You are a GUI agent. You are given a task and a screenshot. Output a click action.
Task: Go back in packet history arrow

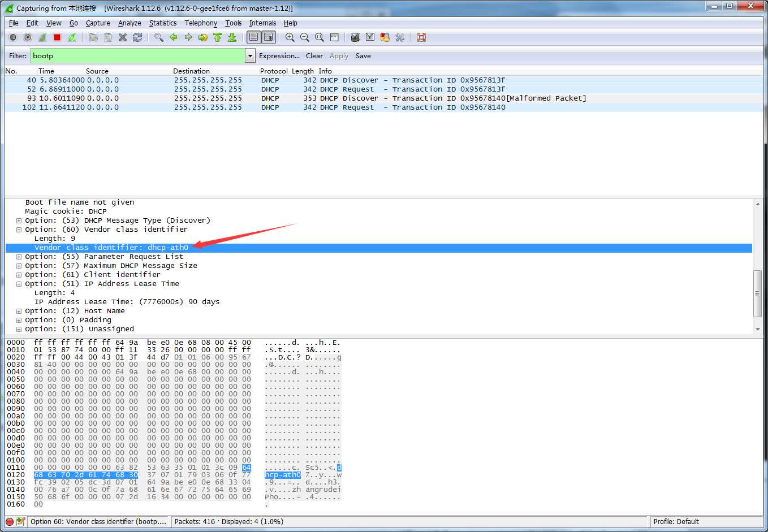click(174, 37)
